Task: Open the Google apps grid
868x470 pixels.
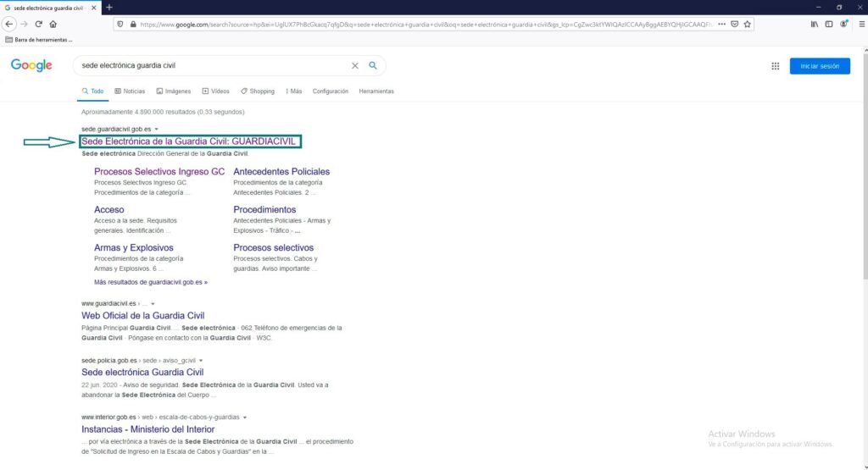Action: [x=775, y=66]
